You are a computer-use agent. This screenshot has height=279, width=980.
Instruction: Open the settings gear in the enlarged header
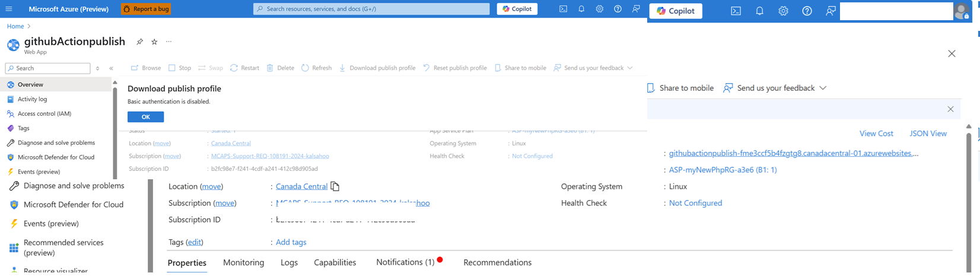(x=783, y=11)
